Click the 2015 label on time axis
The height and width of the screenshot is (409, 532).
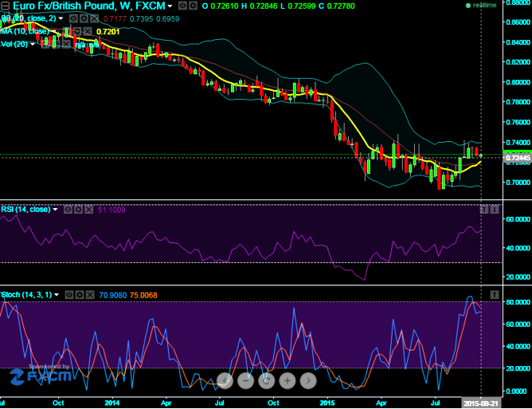[x=327, y=403]
